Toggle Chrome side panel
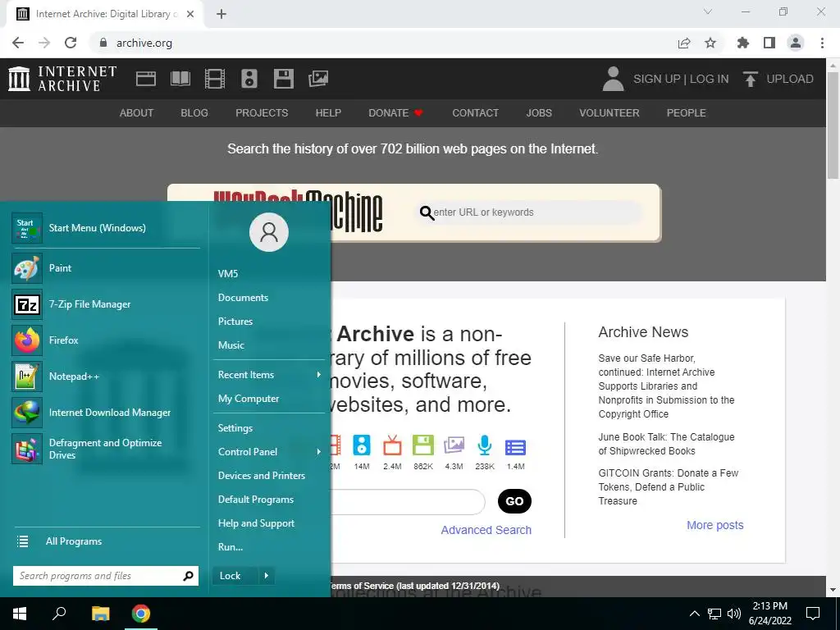 [769, 43]
